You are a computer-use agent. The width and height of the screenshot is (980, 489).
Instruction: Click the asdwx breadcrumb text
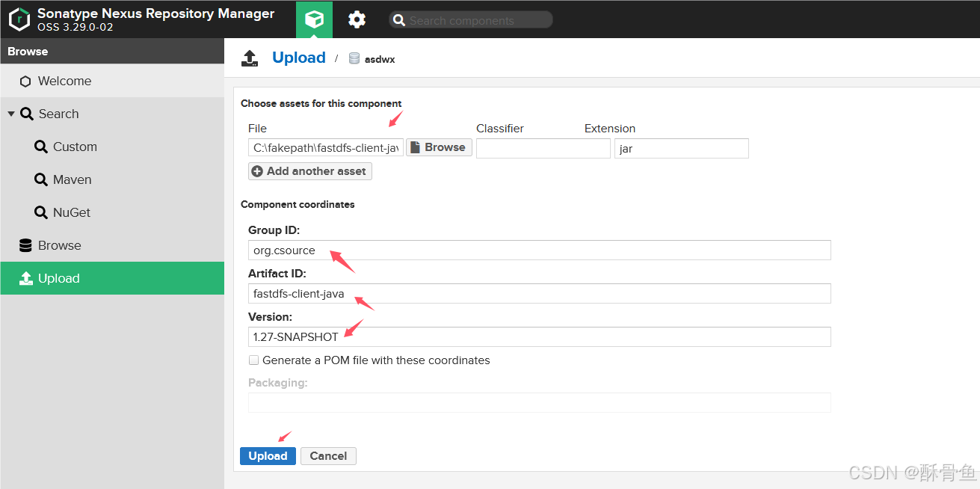[x=380, y=59]
